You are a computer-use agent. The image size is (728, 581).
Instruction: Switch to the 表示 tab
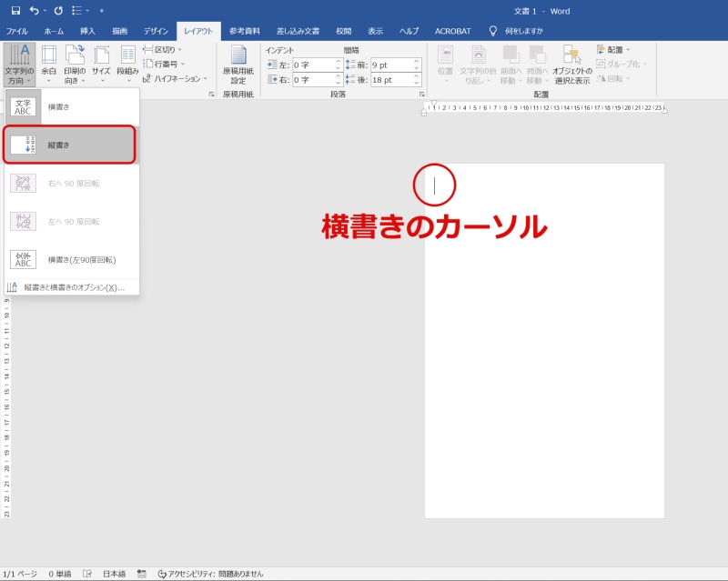pos(376,31)
